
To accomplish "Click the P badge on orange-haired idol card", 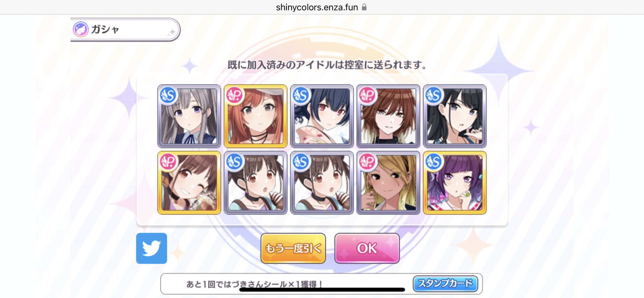I will tap(234, 95).
